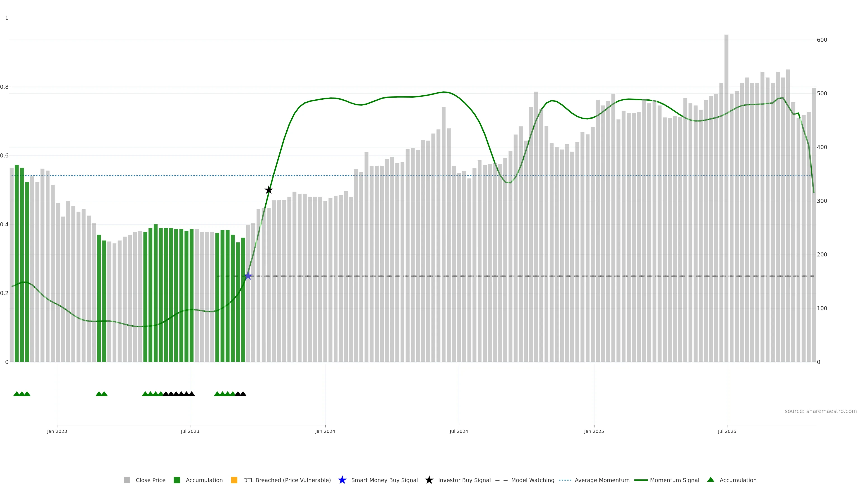
Task: Click the black Investor Buy Signal star on chart
Action: (269, 190)
